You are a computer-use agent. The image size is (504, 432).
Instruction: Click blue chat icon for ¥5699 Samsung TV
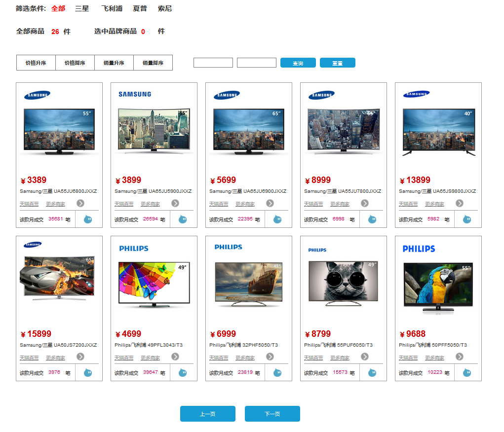click(277, 219)
